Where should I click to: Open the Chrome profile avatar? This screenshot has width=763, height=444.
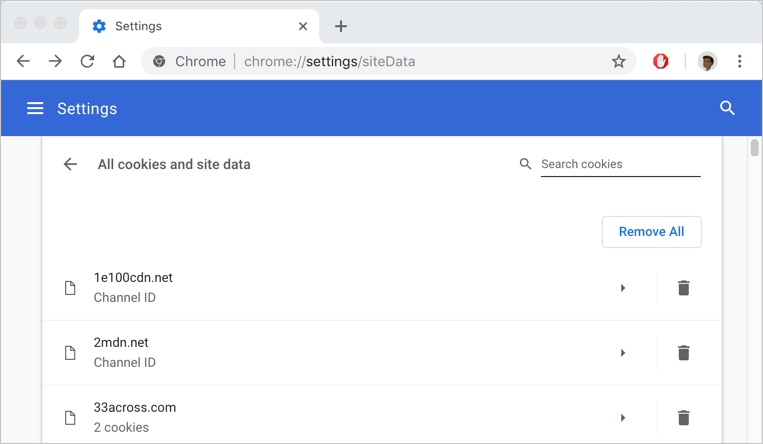click(x=707, y=61)
